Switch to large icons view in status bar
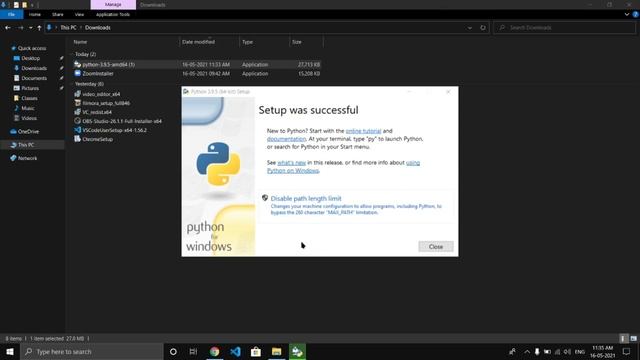The width and height of the screenshot is (640, 360). point(633,338)
